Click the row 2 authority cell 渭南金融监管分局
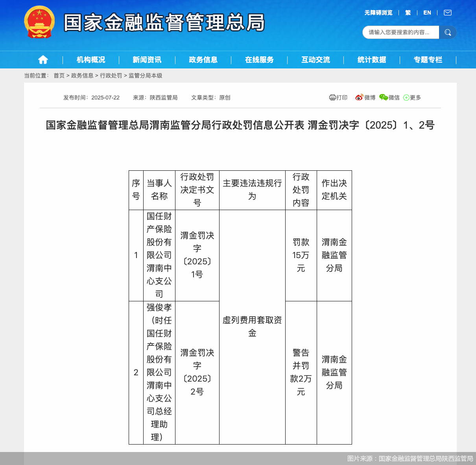 pyautogui.click(x=334, y=373)
